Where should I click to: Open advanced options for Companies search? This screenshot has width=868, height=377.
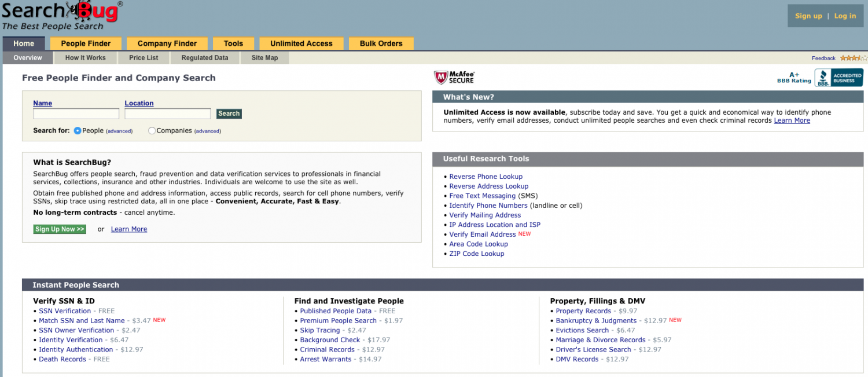(208, 131)
